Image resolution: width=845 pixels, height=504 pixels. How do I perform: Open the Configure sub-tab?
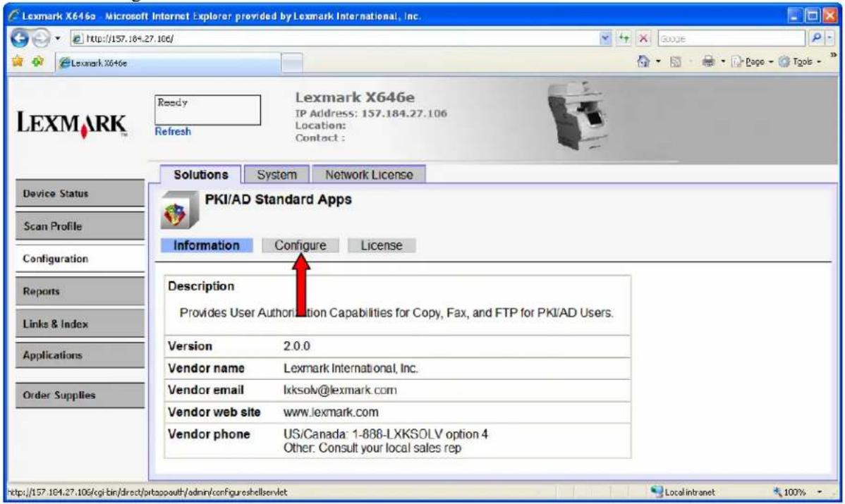point(300,245)
